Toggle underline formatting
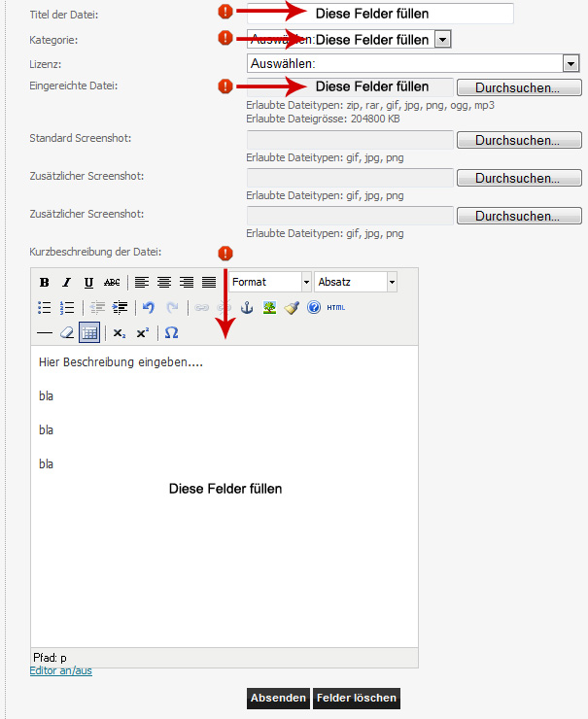Viewport: 588px width, 719px height. coord(88,283)
